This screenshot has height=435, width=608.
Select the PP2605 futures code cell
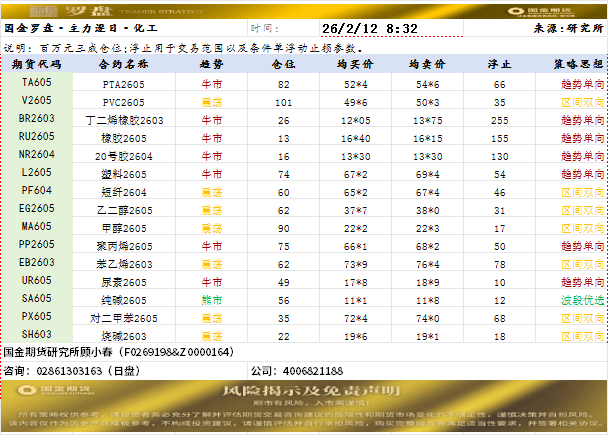(x=36, y=244)
